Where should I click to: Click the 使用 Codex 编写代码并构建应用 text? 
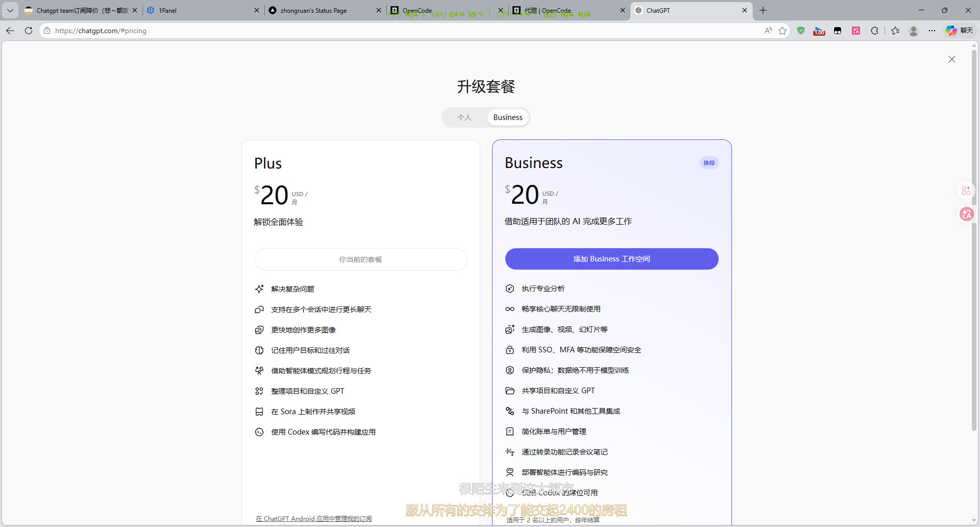pos(323,432)
